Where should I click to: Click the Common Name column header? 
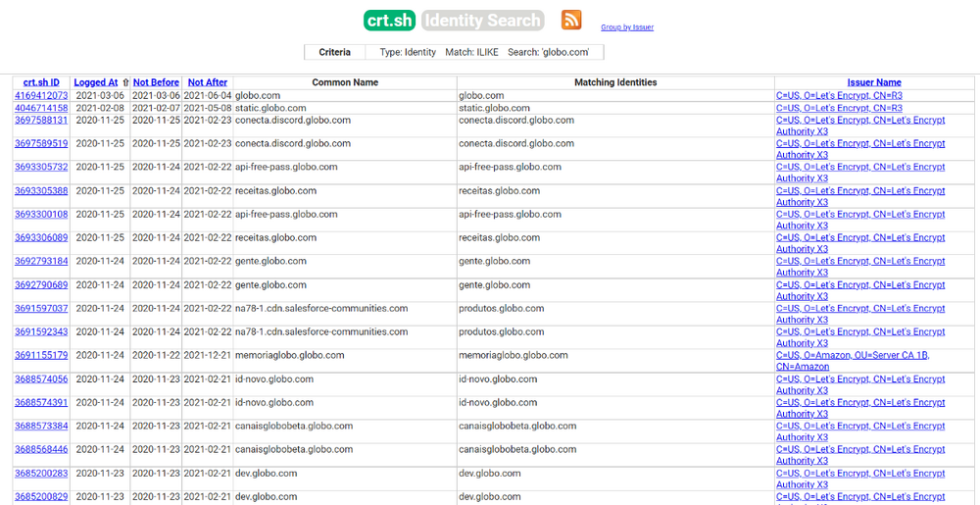coord(345,82)
